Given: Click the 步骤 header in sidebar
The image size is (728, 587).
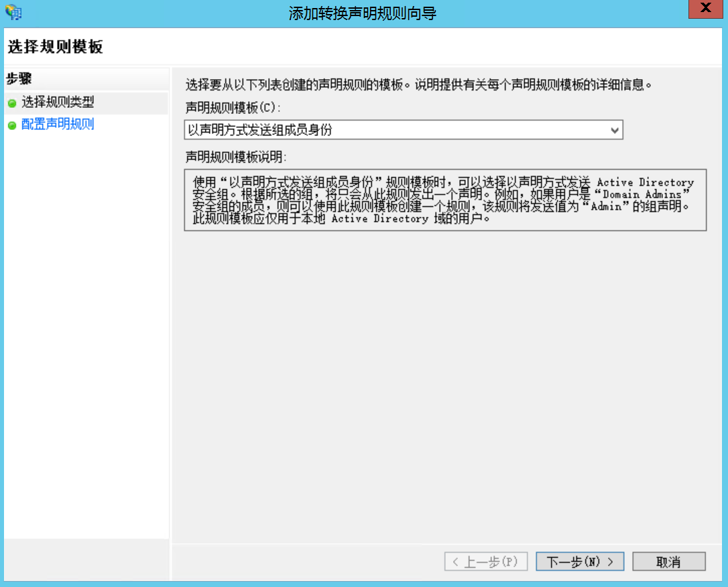Looking at the screenshot, I should pos(19,79).
